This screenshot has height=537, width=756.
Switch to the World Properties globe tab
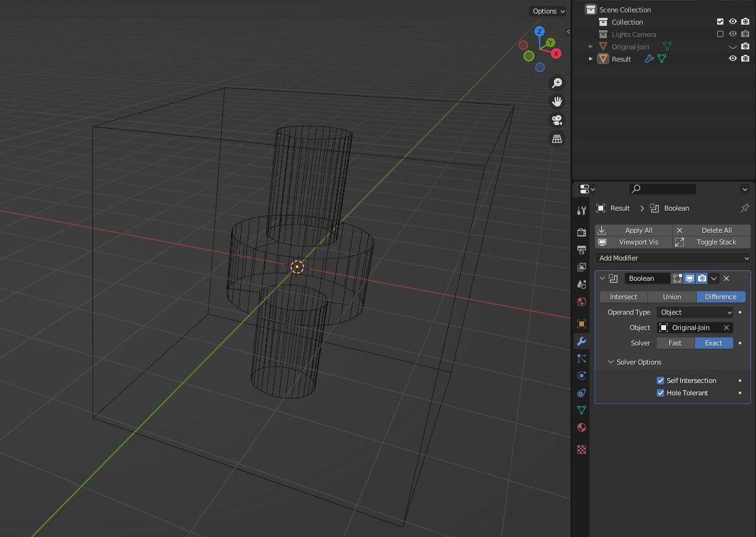pos(581,302)
